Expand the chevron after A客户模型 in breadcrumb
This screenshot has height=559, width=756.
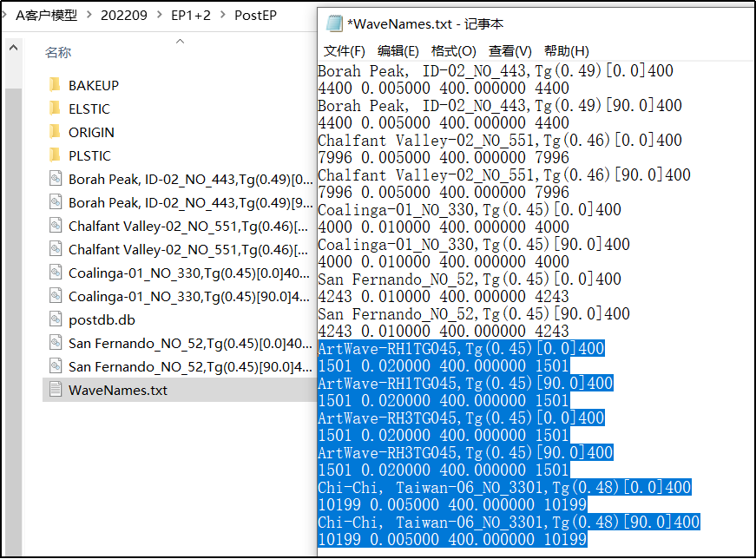pyautogui.click(x=89, y=15)
